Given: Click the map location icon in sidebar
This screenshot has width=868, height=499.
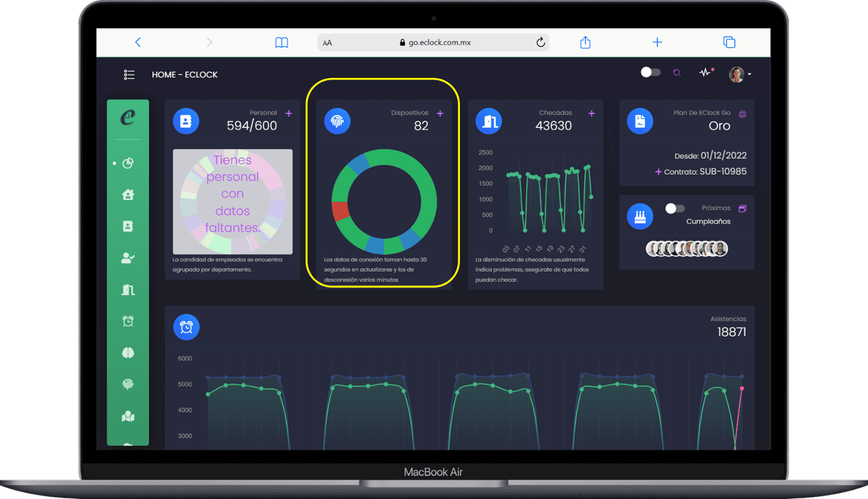Looking at the screenshot, I should [128, 416].
